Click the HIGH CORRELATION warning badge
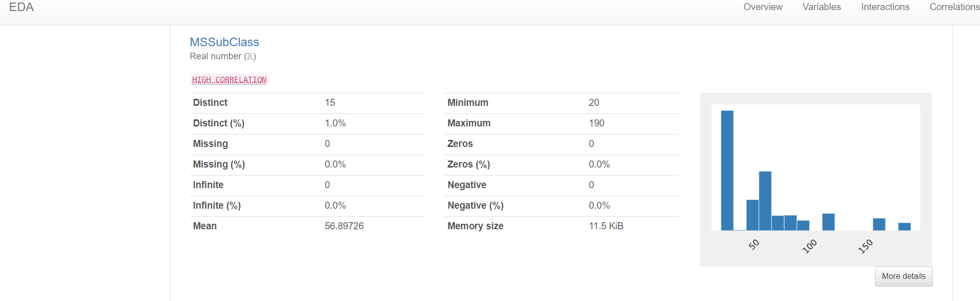The image size is (980, 301). click(229, 80)
